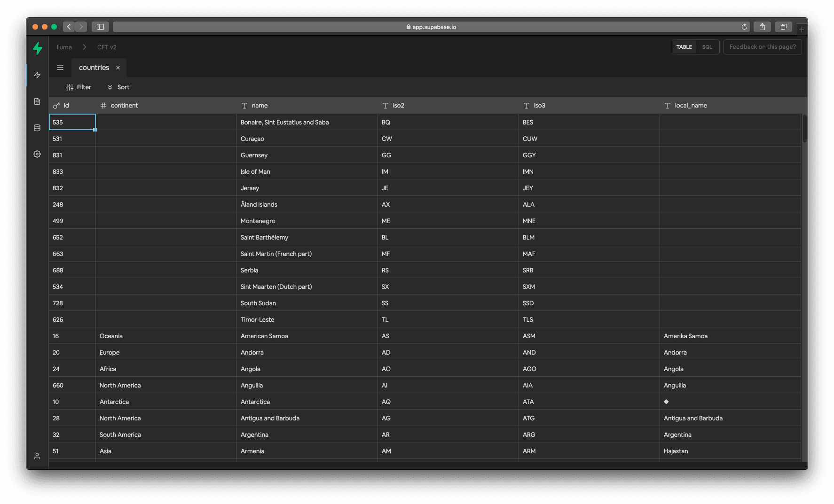Open the document page sidebar icon
Viewport: 834px width, 504px height.
(37, 101)
